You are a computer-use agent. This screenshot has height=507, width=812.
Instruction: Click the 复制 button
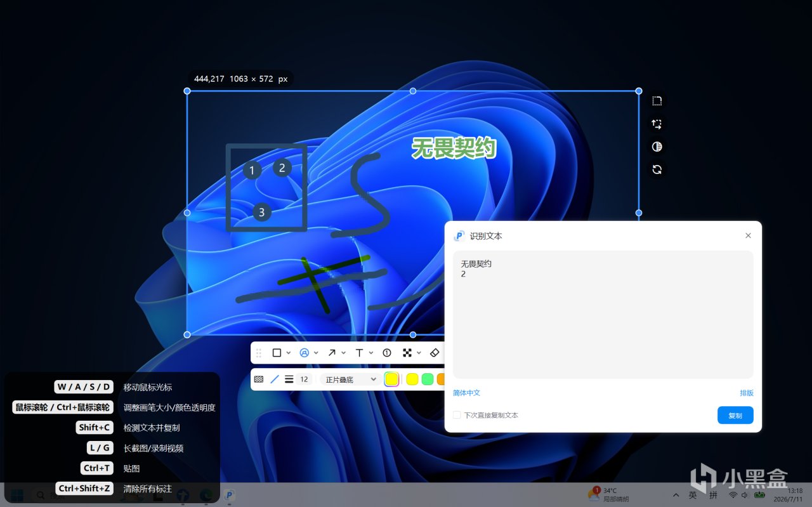[735, 416]
